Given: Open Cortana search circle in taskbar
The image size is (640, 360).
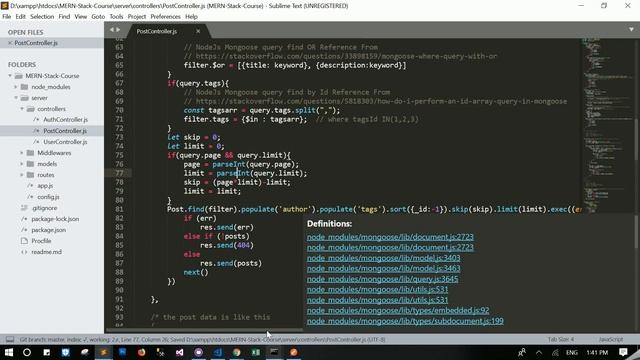Looking at the screenshot, I should 27,352.
